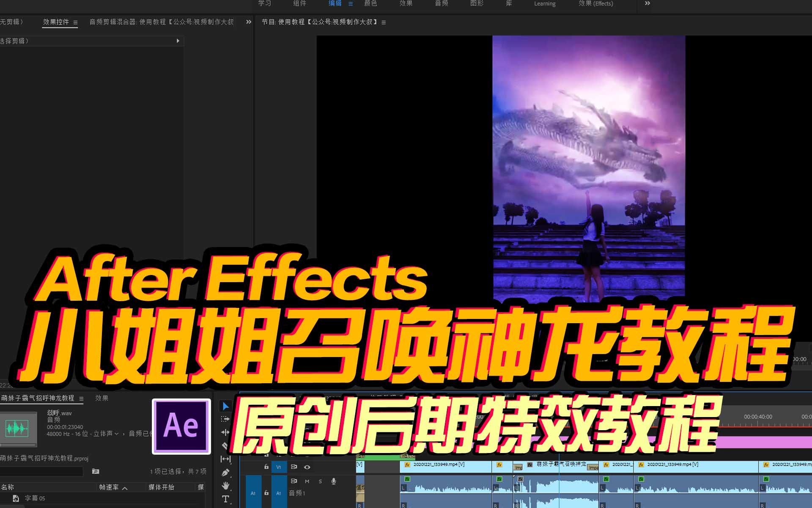Select the Selection arrow tool
The height and width of the screenshot is (508, 812).
[225, 406]
